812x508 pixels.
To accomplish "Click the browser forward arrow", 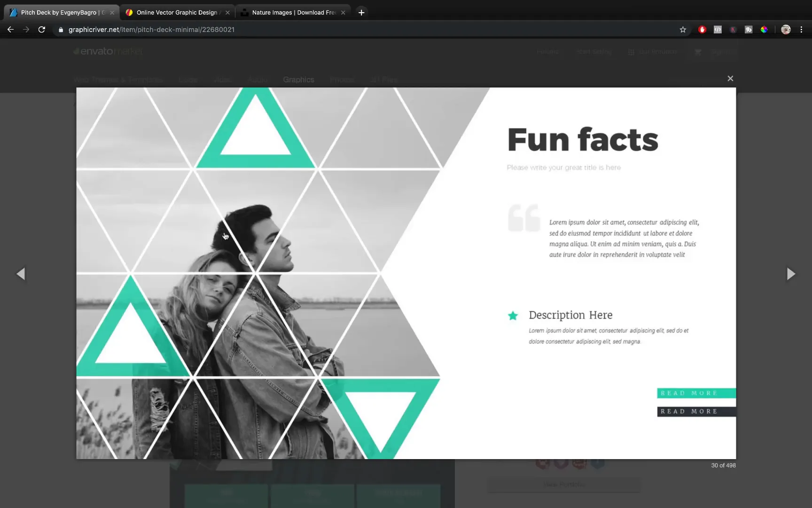I will (26, 29).
